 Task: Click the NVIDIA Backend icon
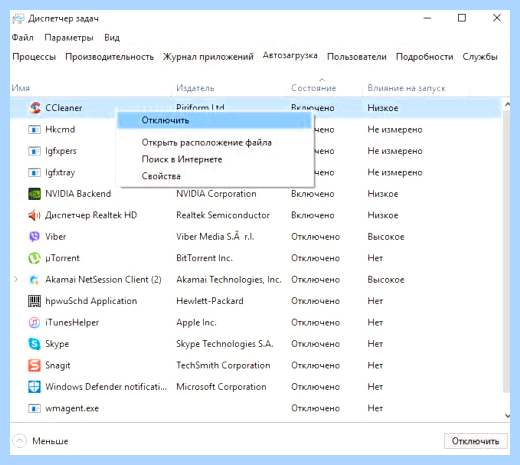[x=34, y=194]
